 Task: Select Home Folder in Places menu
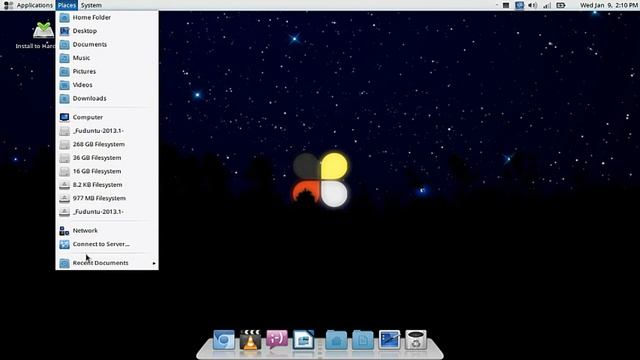point(107,18)
